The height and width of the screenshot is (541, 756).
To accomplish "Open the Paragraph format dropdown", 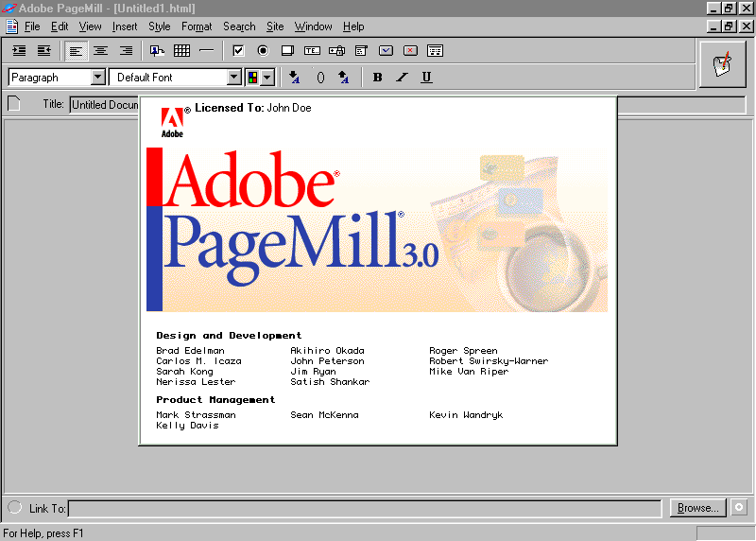I will (x=98, y=78).
